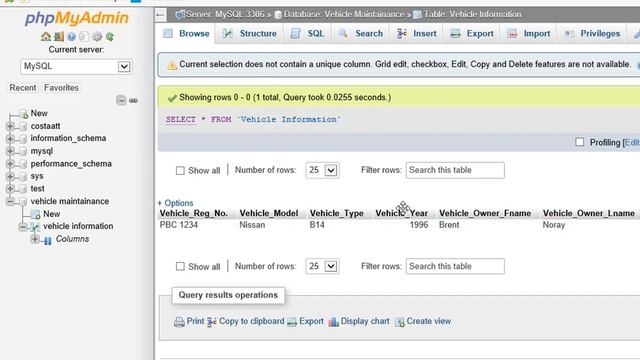Tick the upper Show all checkbox

(180, 171)
